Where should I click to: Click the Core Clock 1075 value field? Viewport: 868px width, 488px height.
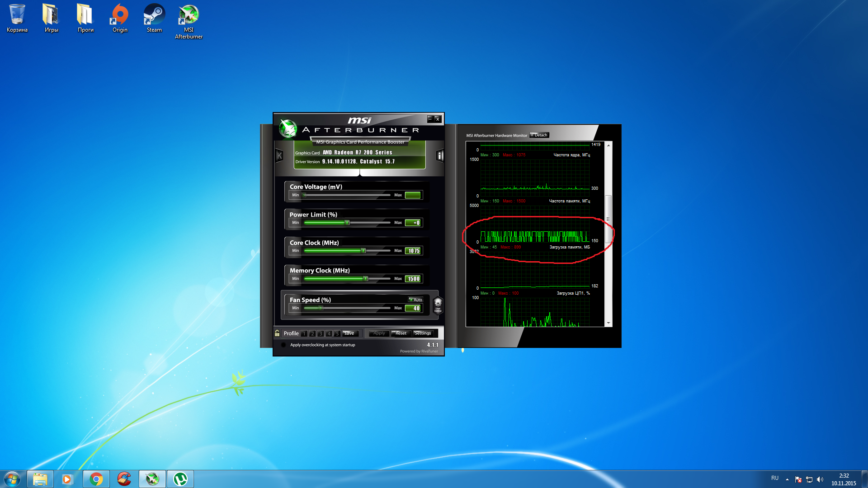pyautogui.click(x=413, y=251)
